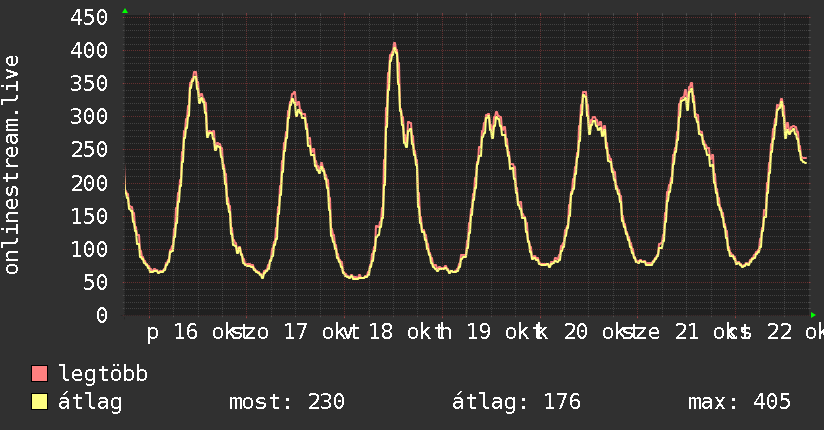Click the max: 405 statistic
Image resolution: width=824 pixels, height=430 pixels.
point(739,402)
